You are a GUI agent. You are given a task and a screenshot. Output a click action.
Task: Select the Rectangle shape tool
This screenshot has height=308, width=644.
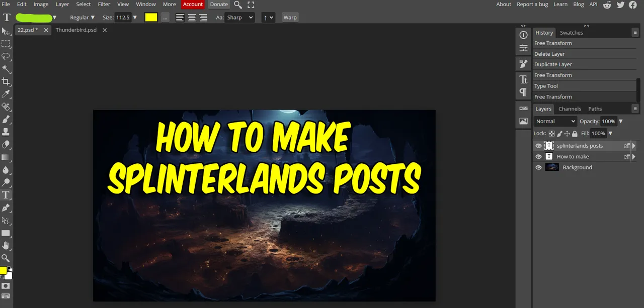6,233
